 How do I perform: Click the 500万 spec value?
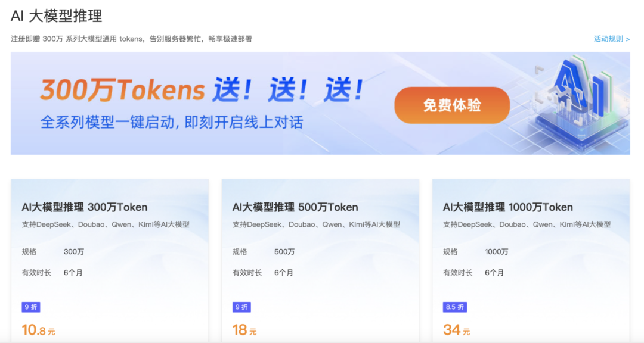[x=284, y=251]
